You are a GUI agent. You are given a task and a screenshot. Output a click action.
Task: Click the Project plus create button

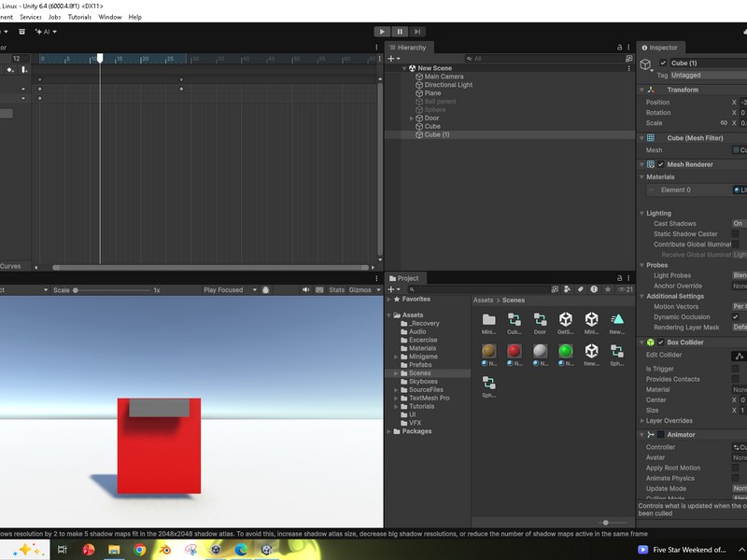click(x=393, y=289)
